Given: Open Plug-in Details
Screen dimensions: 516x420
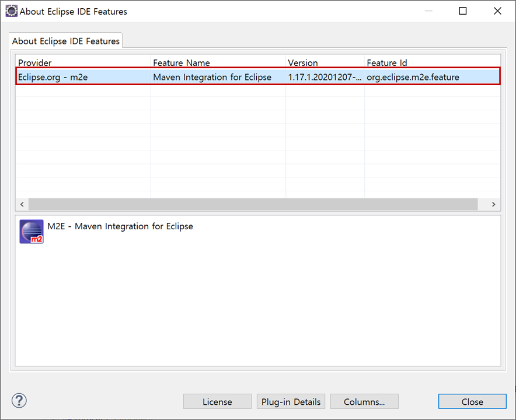Looking at the screenshot, I should (291, 401).
